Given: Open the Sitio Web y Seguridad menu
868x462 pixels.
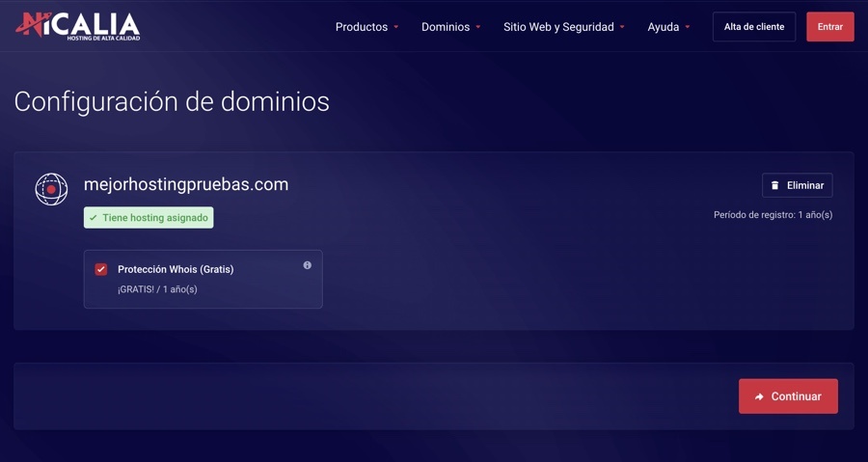Looking at the screenshot, I should coord(564,27).
